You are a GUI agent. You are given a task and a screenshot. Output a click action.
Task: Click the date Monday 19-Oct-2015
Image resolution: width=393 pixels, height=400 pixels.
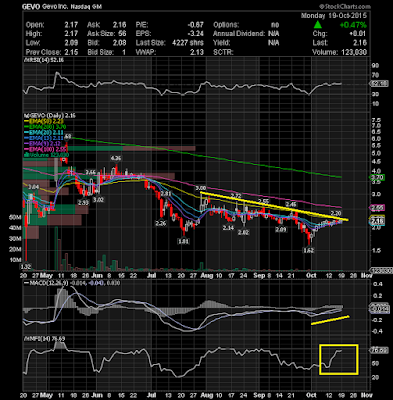[334, 16]
